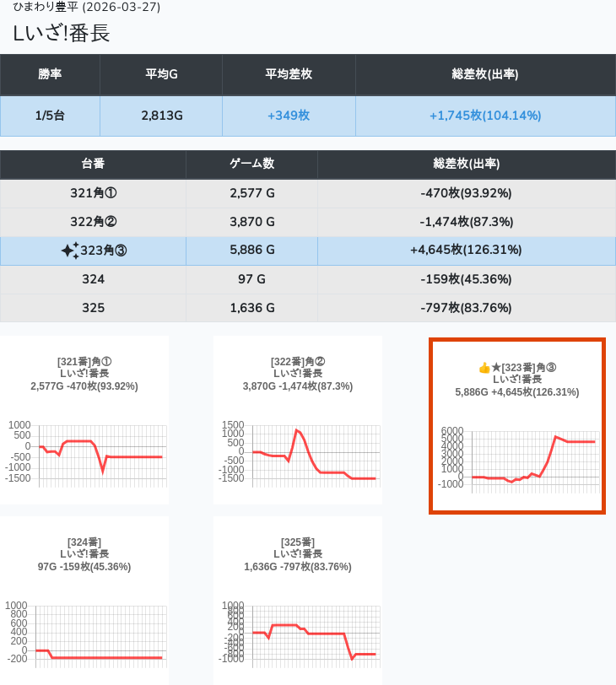Click the +1,745枚(104.14%) total summary value
Image resolution: width=616 pixels, height=685 pixels.
pos(485,116)
